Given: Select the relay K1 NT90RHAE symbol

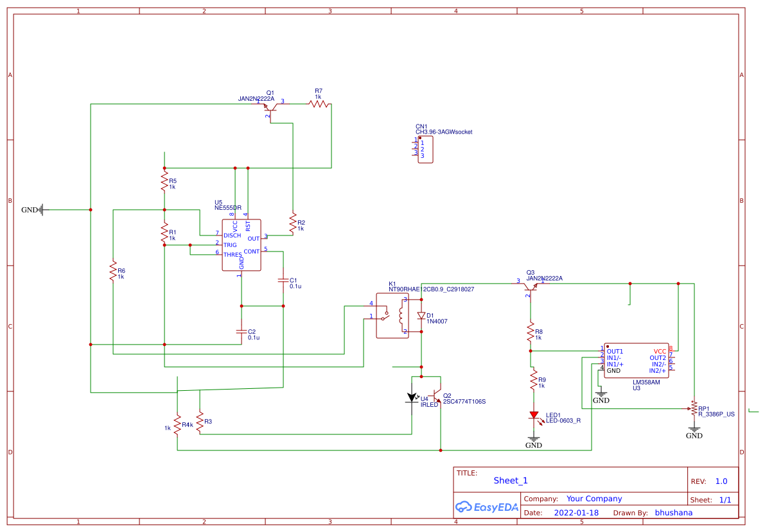Looking at the screenshot, I should click(x=393, y=314).
